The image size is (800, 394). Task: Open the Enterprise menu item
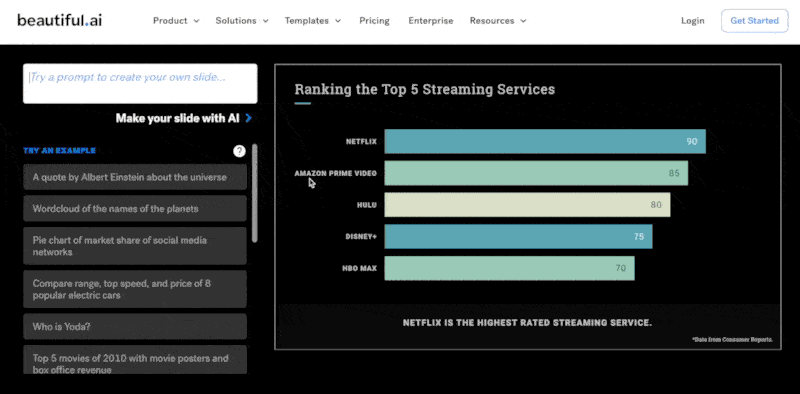[431, 21]
